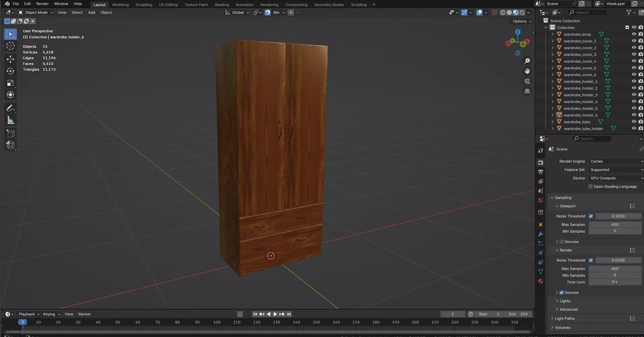
Task: Hide wardrobe_body in viewport
Action: pyautogui.click(x=634, y=34)
